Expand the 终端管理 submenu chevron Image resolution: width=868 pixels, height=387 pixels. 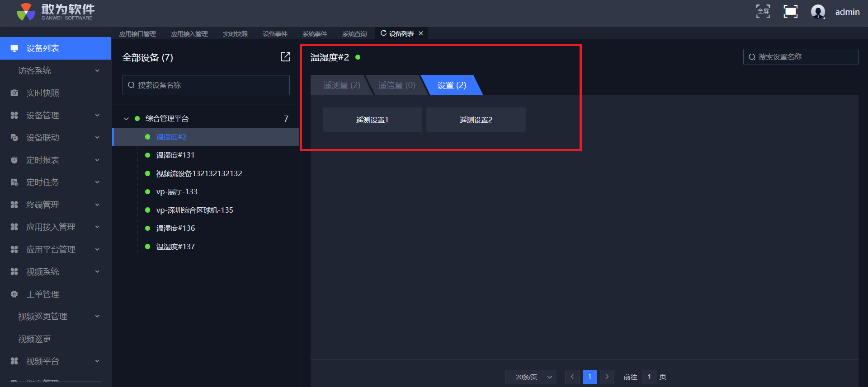(x=97, y=205)
